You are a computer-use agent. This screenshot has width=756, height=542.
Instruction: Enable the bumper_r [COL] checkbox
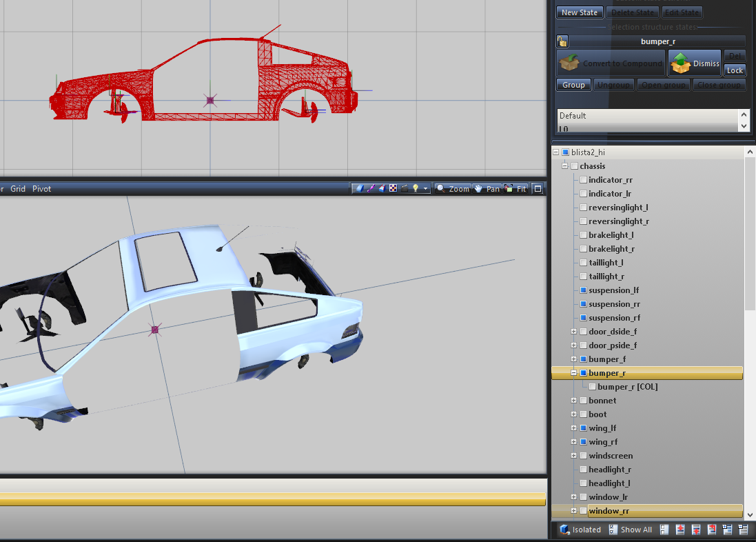point(592,387)
